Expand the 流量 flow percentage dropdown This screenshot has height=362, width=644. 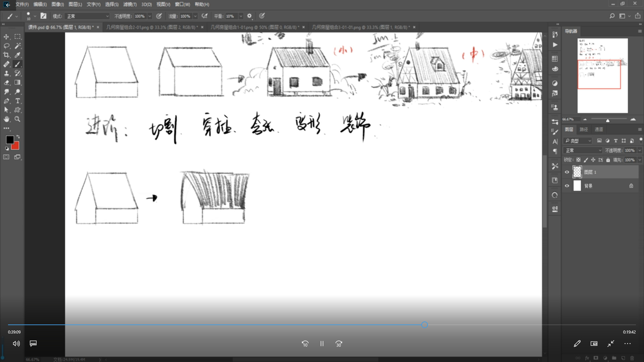tap(195, 16)
